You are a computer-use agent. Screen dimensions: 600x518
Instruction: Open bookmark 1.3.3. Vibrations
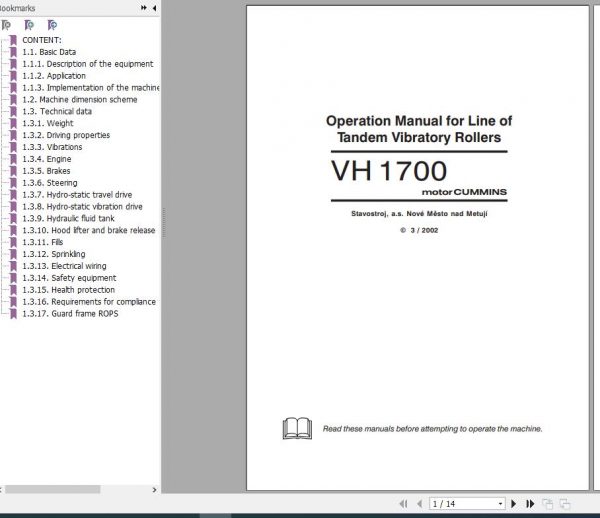[52, 147]
